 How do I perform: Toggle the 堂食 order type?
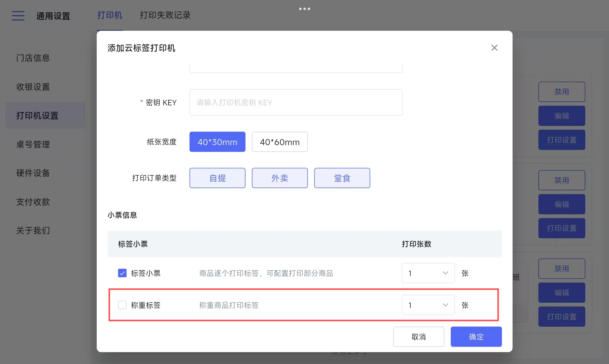point(342,178)
